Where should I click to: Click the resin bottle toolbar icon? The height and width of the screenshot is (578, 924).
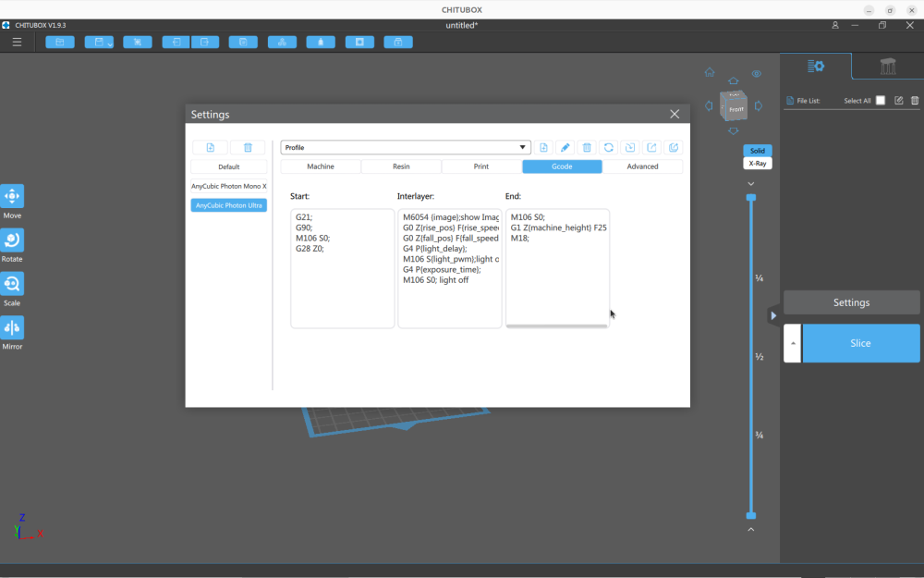321,42
